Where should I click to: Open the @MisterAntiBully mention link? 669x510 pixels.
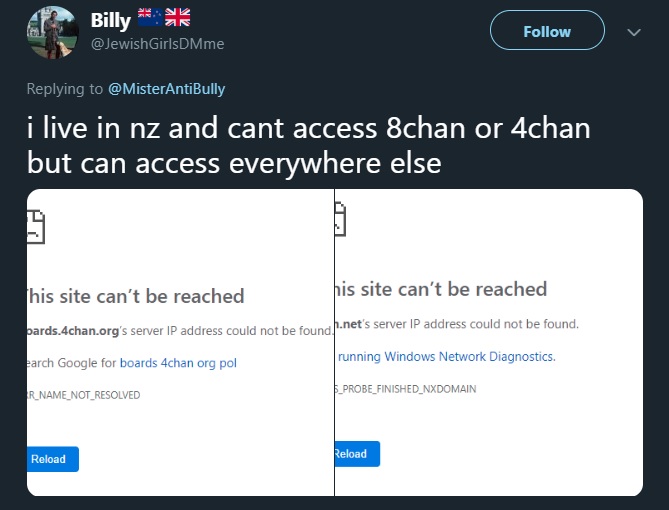click(166, 89)
